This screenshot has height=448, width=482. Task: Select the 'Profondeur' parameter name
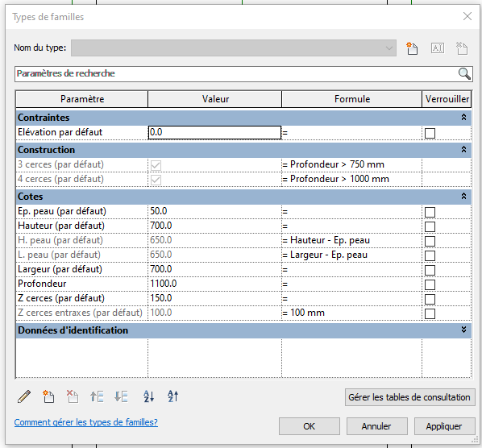click(42, 284)
